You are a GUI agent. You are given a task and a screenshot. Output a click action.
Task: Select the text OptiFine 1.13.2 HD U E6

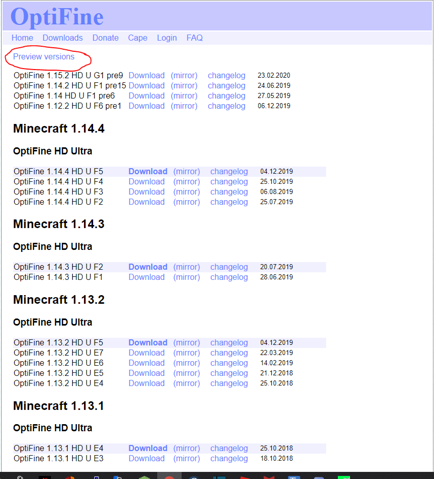pyautogui.click(x=58, y=363)
